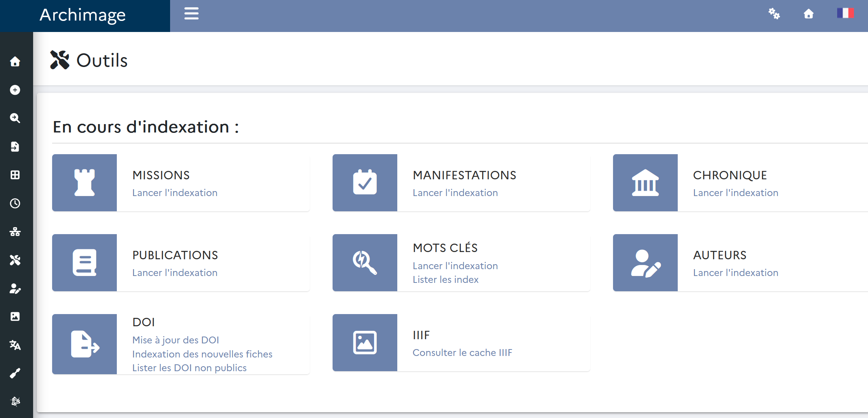This screenshot has width=868, height=418.
Task: Click the MOTS CLÉS heading text
Action: coord(445,248)
